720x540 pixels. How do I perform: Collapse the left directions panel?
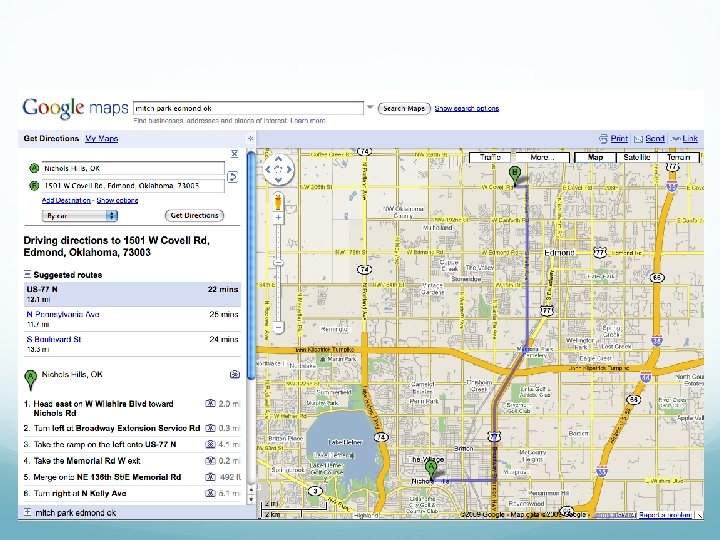(251, 139)
